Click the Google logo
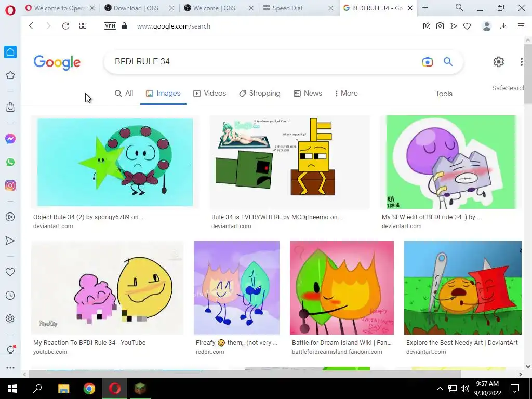 point(57,62)
